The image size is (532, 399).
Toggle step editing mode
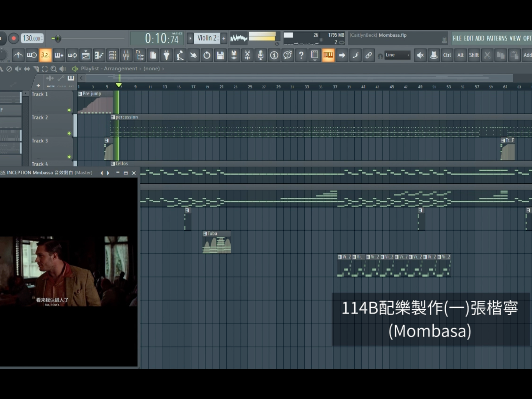point(355,55)
